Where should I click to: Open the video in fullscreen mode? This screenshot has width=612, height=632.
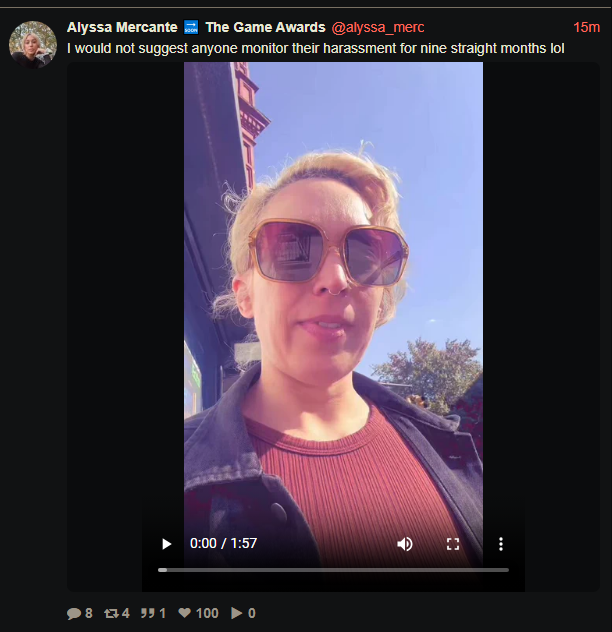point(453,544)
